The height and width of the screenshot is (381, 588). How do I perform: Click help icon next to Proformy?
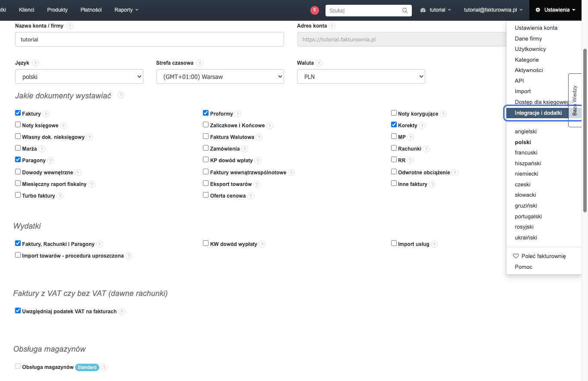tap(238, 114)
